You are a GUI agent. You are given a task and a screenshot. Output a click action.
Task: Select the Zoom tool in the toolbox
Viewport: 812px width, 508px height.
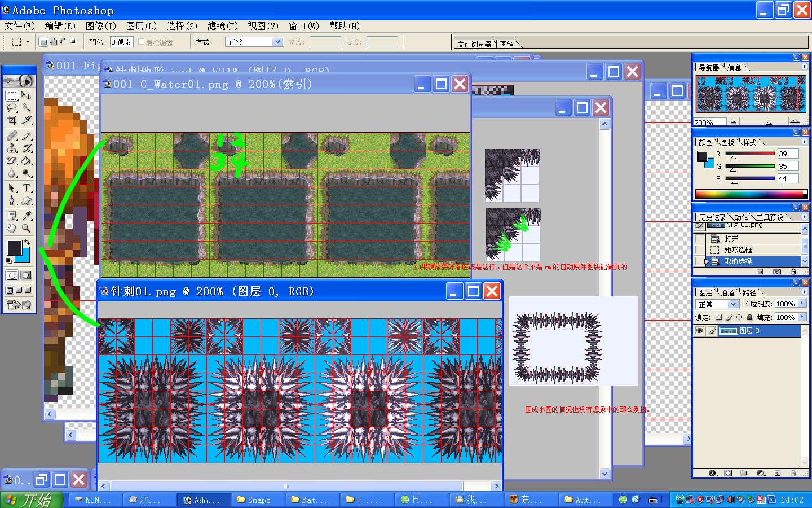pos(27,228)
